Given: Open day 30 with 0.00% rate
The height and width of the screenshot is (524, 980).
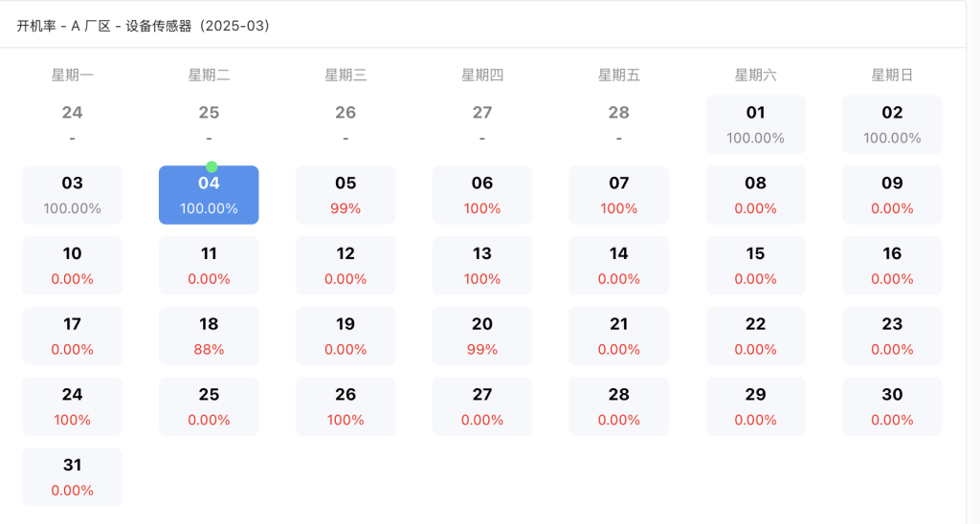Looking at the screenshot, I should [x=892, y=406].
